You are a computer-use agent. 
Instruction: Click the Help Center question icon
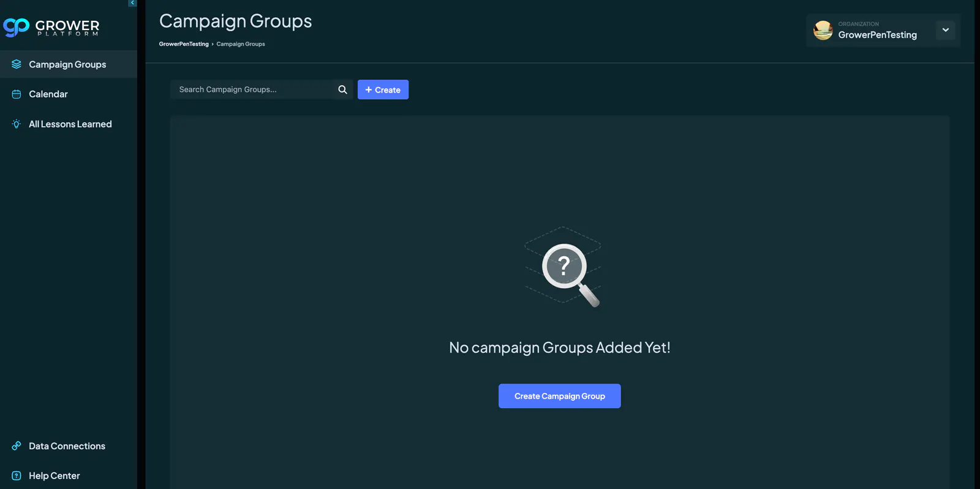click(x=17, y=476)
